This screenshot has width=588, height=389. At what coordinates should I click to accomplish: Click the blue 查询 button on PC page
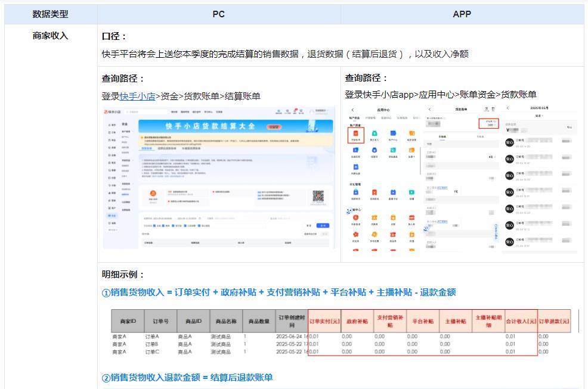(x=323, y=225)
